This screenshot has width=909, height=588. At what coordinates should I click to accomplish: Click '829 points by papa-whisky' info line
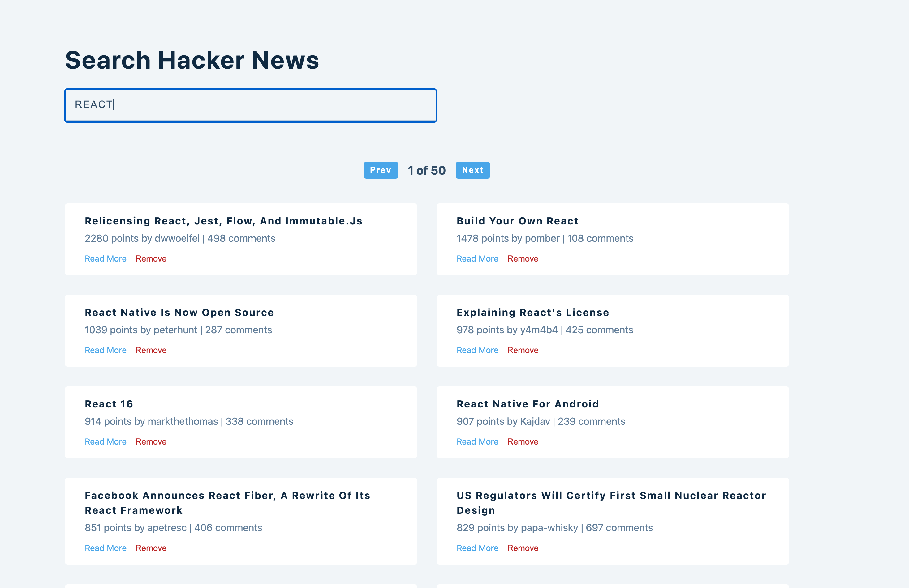click(x=555, y=528)
